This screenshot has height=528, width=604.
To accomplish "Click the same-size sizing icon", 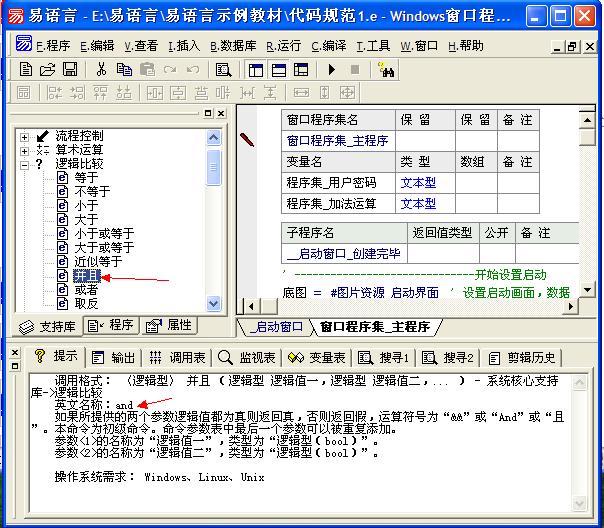I will [347, 93].
